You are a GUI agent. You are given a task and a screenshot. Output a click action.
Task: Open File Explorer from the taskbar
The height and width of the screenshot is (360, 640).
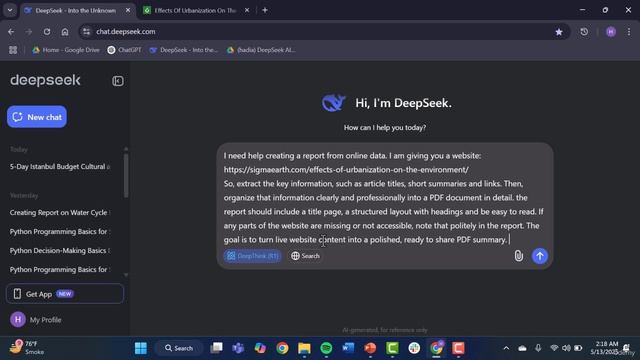point(304,348)
